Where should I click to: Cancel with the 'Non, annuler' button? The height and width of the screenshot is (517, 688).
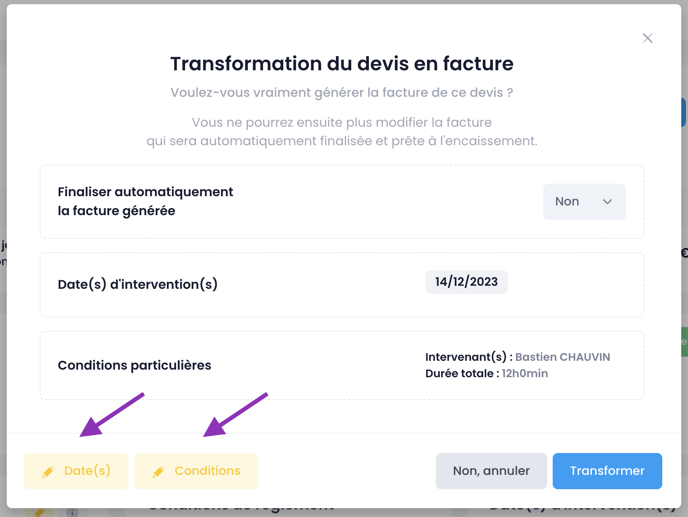491,471
